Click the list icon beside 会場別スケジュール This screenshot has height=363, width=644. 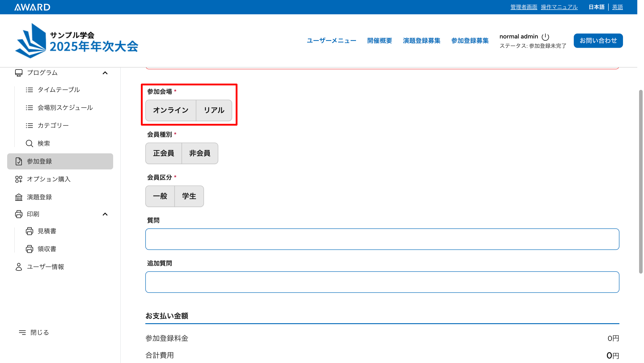click(x=30, y=108)
